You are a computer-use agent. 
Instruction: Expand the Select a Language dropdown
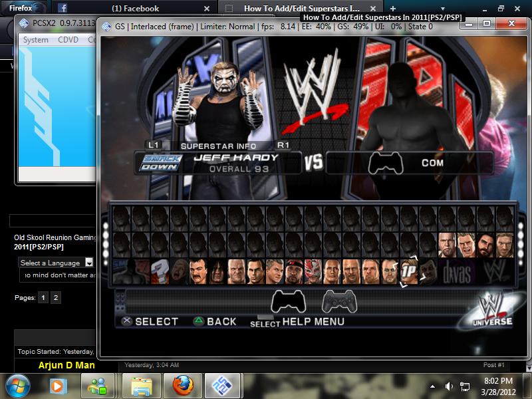click(55, 263)
